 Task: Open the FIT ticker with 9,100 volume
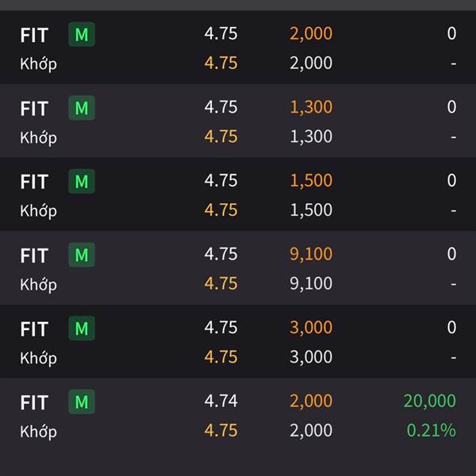point(34,255)
